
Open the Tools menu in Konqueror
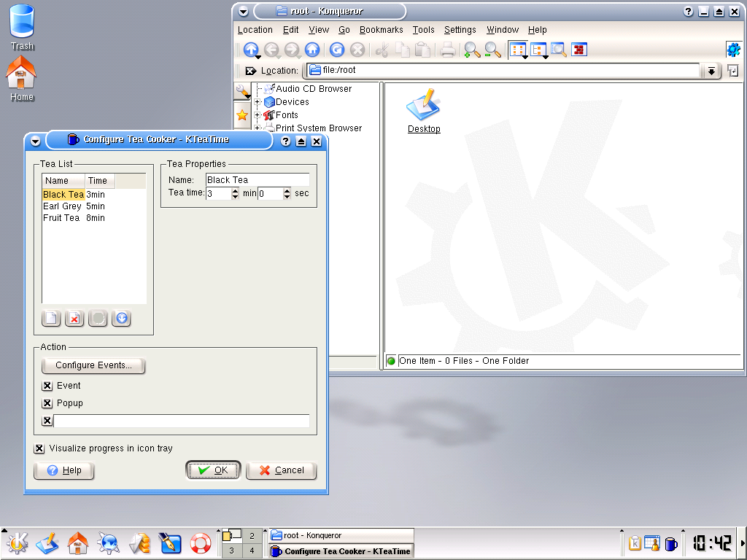tap(424, 30)
